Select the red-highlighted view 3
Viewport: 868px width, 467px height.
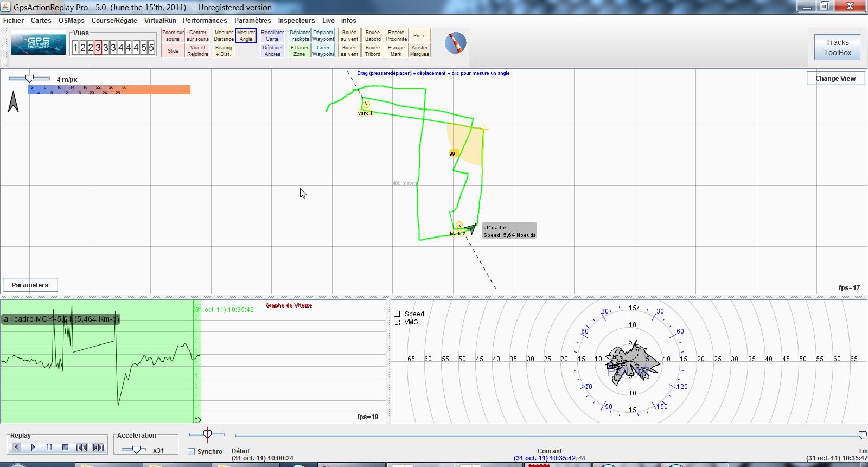tap(98, 48)
